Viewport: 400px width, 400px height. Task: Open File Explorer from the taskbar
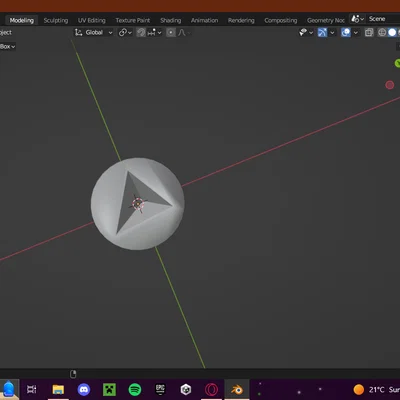tap(58, 389)
